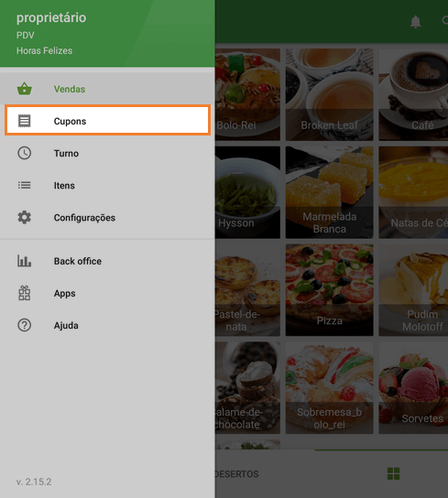Screen dimensions: 448x498
Task: Select Apps in the drawer
Action: (107, 293)
